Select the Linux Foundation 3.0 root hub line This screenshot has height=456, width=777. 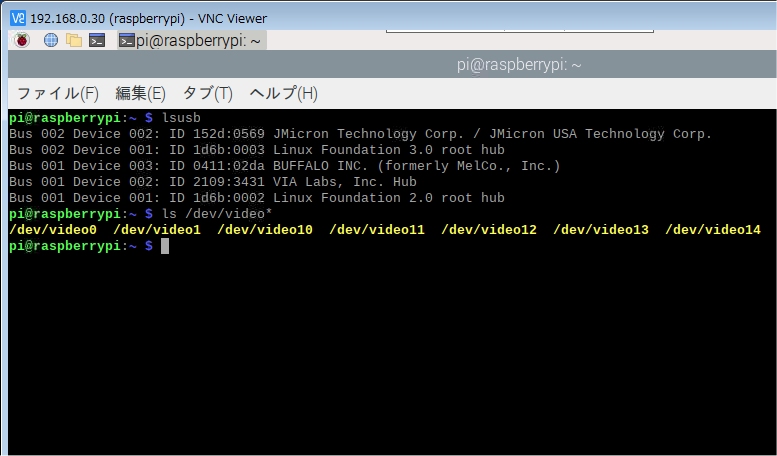(257, 150)
